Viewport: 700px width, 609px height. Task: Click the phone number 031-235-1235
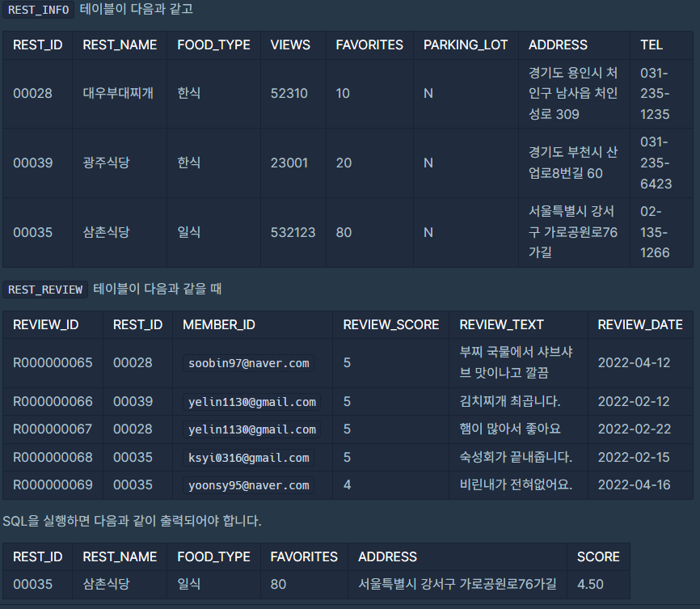coord(655,93)
